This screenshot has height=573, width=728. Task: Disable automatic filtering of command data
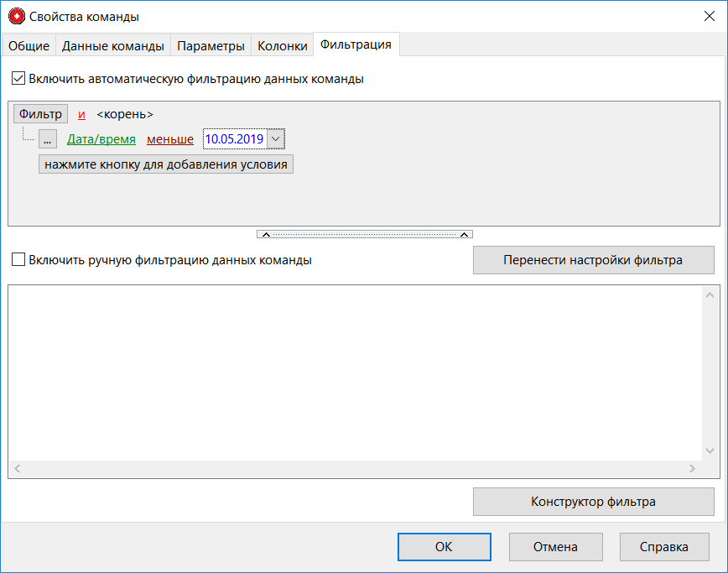[18, 79]
